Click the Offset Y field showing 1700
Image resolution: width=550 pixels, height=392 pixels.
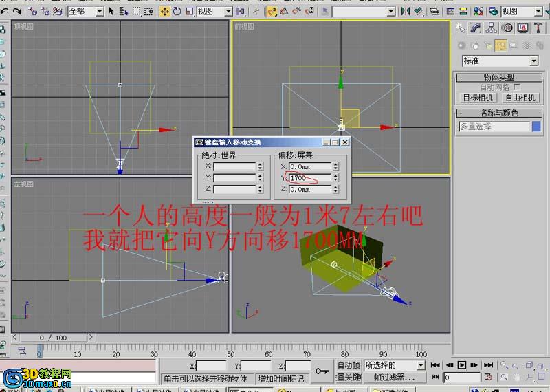tap(310, 178)
